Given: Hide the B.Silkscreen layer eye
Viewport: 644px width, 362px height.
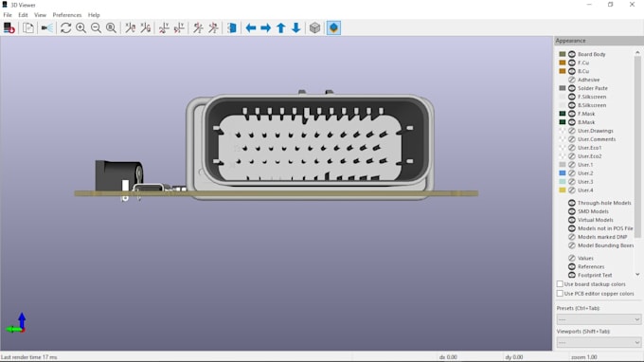Looking at the screenshot, I should (572, 105).
